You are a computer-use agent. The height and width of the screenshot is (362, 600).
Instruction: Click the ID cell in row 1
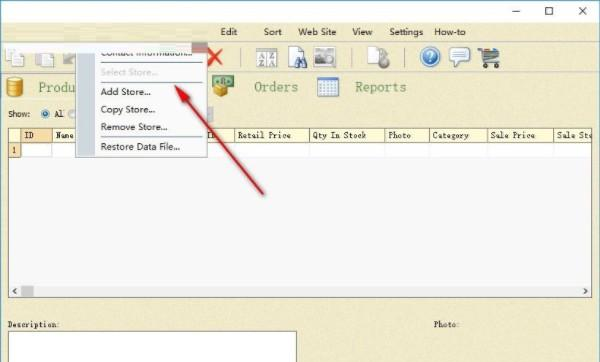click(36, 150)
